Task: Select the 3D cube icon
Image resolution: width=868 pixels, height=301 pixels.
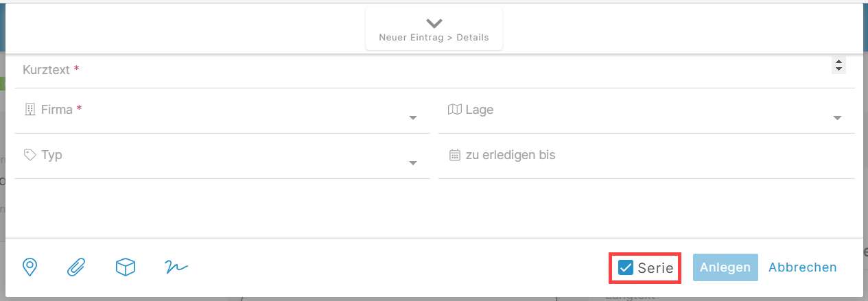Action: (x=126, y=267)
